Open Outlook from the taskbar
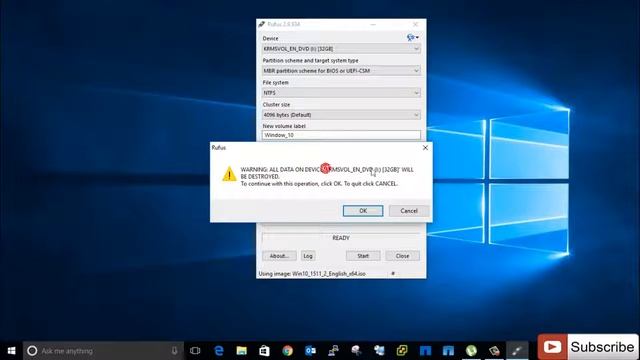This screenshot has width=640, height=360. (310, 351)
